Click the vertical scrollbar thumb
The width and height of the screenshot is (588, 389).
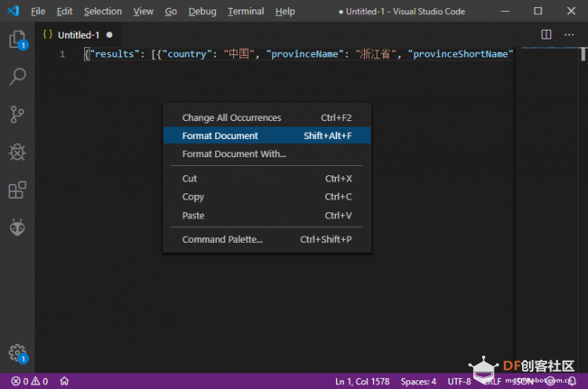pyautogui.click(x=583, y=54)
